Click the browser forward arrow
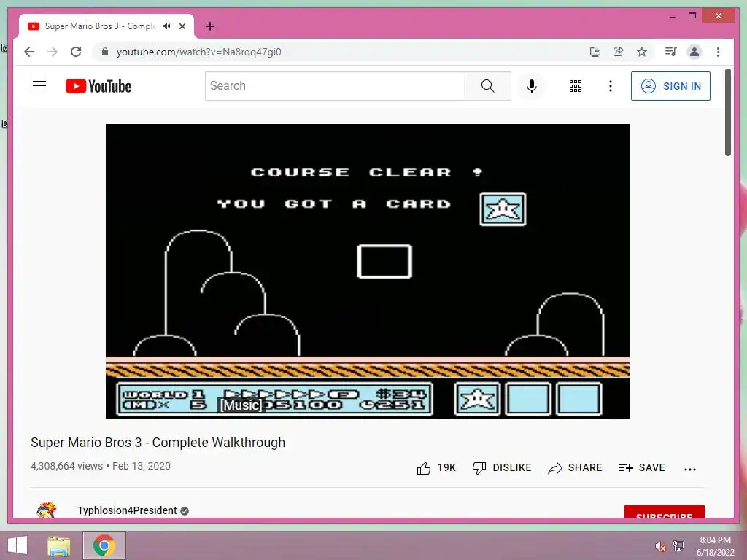Image resolution: width=747 pixels, height=560 pixels. point(53,52)
